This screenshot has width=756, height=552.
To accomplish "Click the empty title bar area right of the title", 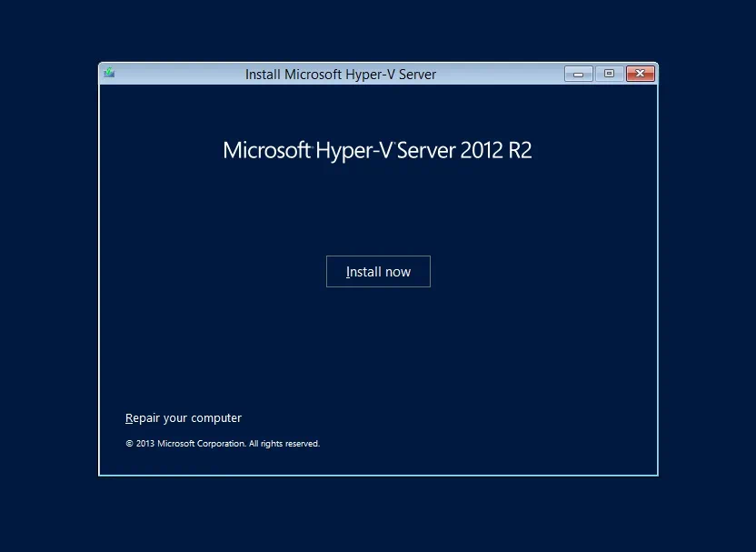I will [x=500, y=75].
